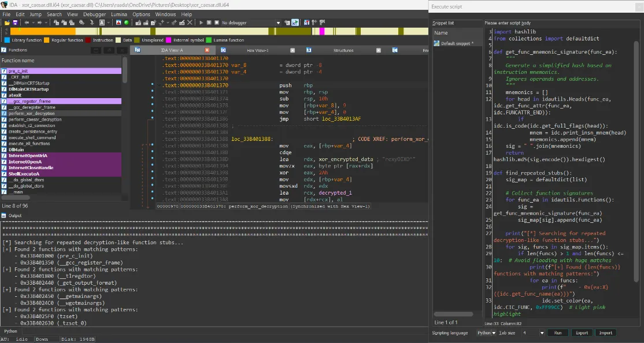Click the red triangle toolbar icon
Screen dimensions: 644x343
click(x=119, y=23)
